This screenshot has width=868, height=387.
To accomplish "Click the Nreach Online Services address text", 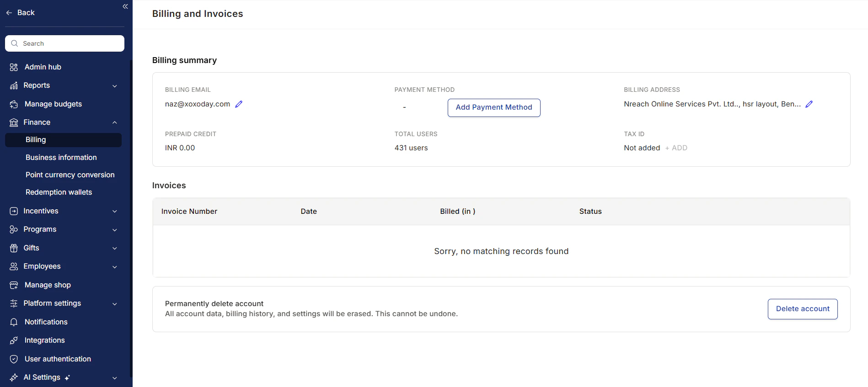I will pos(712,104).
